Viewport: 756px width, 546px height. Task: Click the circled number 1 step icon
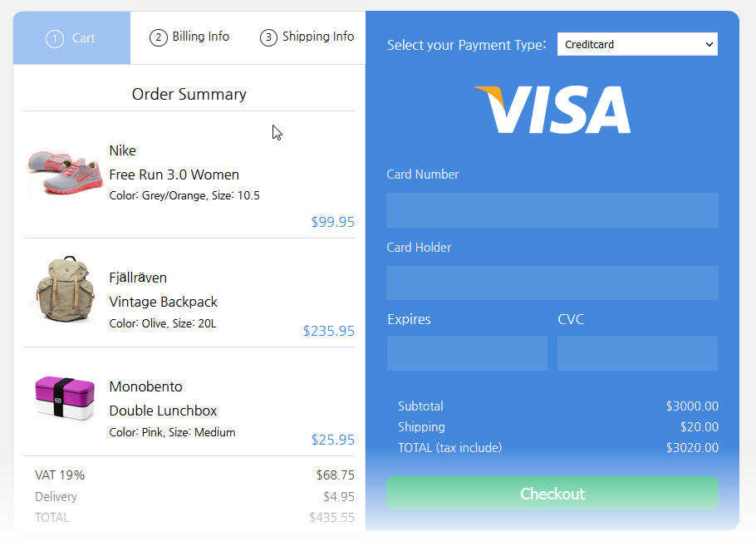[x=55, y=39]
